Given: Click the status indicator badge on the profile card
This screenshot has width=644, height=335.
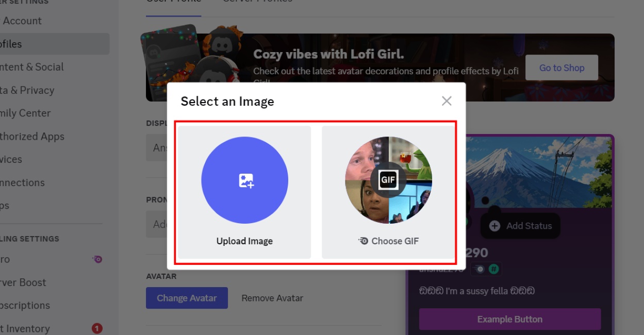Looking at the screenshot, I should [481, 269].
